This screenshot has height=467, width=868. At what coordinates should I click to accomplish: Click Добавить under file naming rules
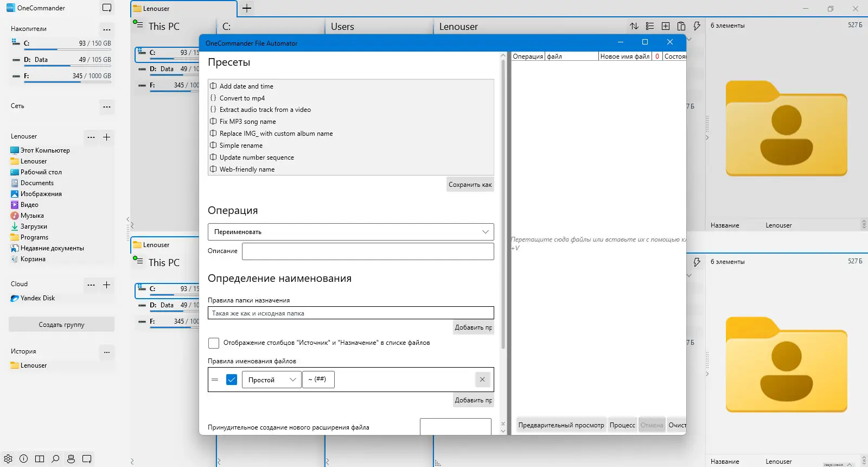tap(474, 400)
